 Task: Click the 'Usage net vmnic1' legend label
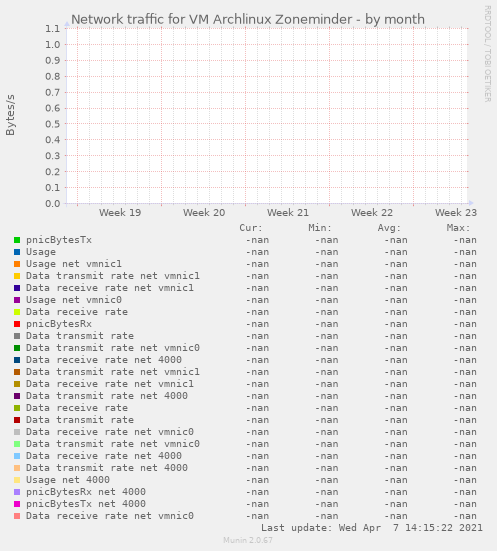pos(74,264)
